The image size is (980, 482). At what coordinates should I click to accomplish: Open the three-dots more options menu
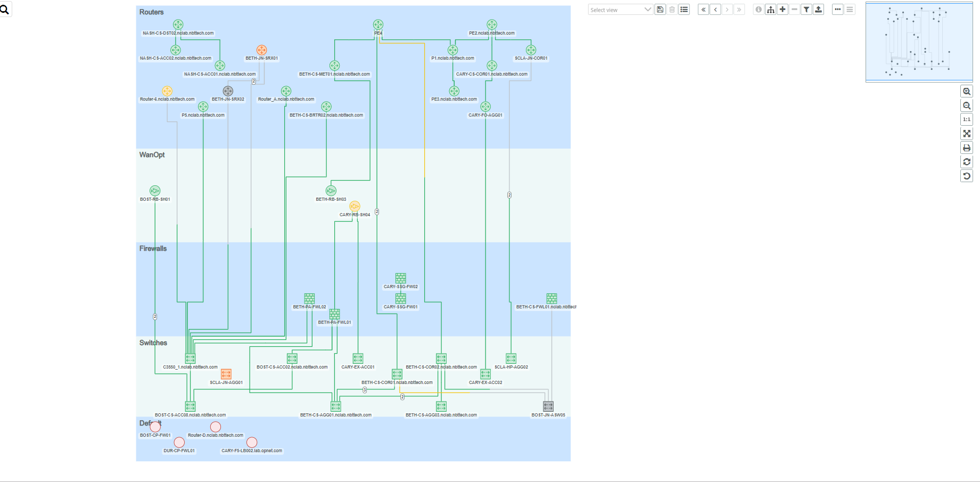point(837,10)
